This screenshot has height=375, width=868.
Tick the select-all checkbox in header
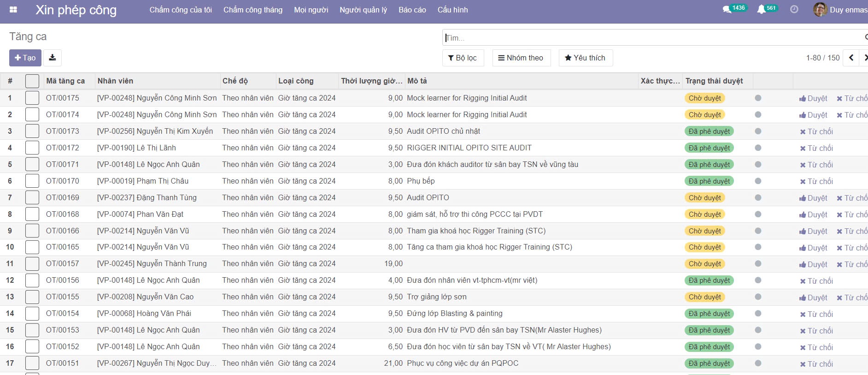coord(32,81)
